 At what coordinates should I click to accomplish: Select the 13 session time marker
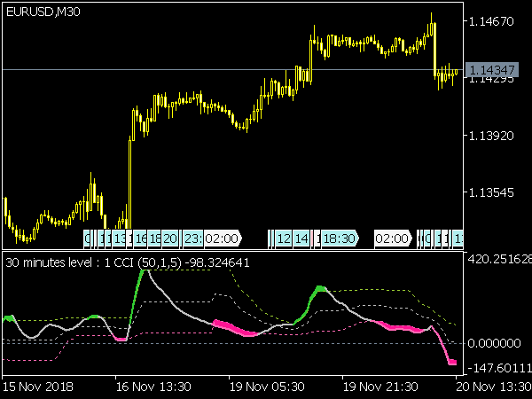(x=119, y=239)
